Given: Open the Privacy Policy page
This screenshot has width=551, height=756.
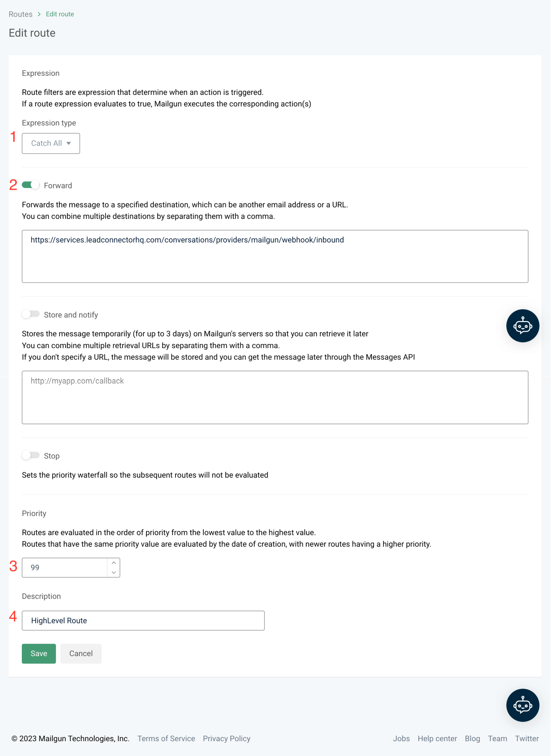Looking at the screenshot, I should click(226, 738).
